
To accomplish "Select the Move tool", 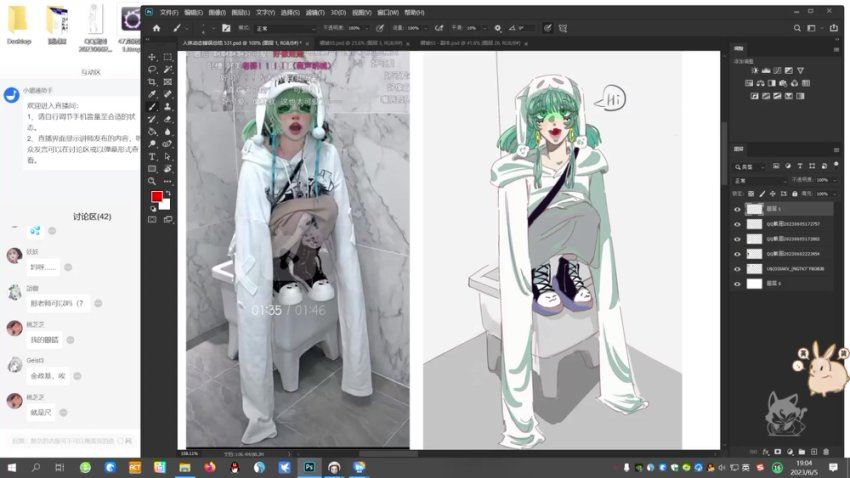I will 152,57.
